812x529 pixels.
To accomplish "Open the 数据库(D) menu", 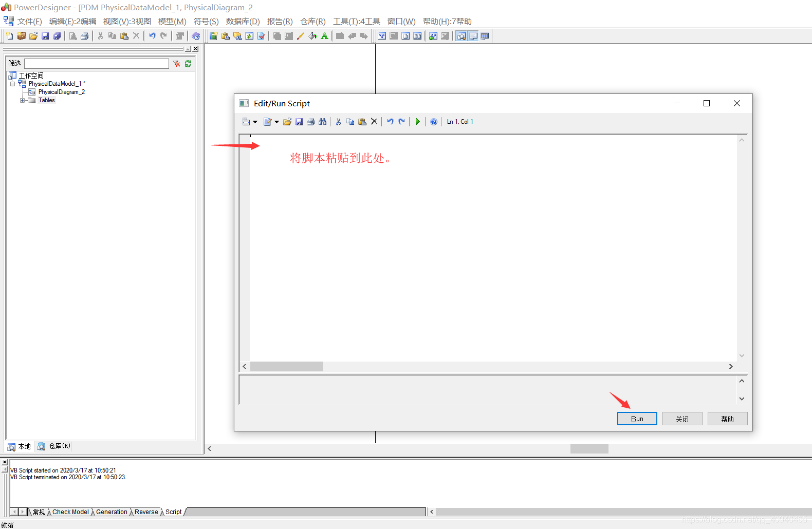I will 243,21.
